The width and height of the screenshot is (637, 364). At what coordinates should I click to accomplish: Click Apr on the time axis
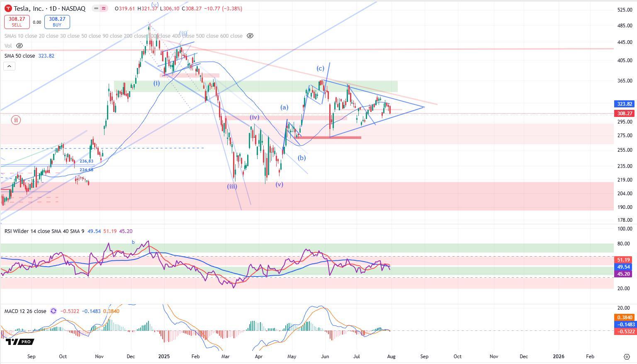point(258,356)
